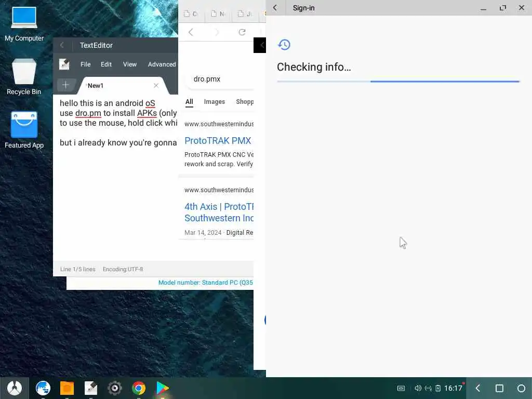Viewport: 532px width, 399px height.
Task: Open the orange file manager taskbar icon
Action: (67, 388)
